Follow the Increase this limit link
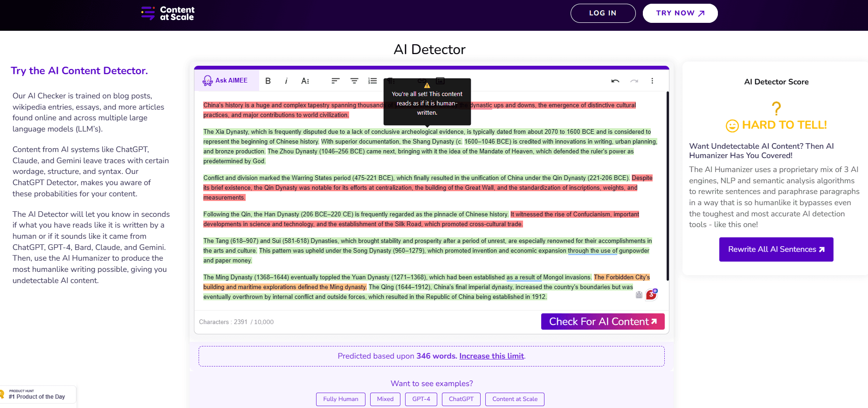Screen dimensions: 868x408 (x=491, y=356)
